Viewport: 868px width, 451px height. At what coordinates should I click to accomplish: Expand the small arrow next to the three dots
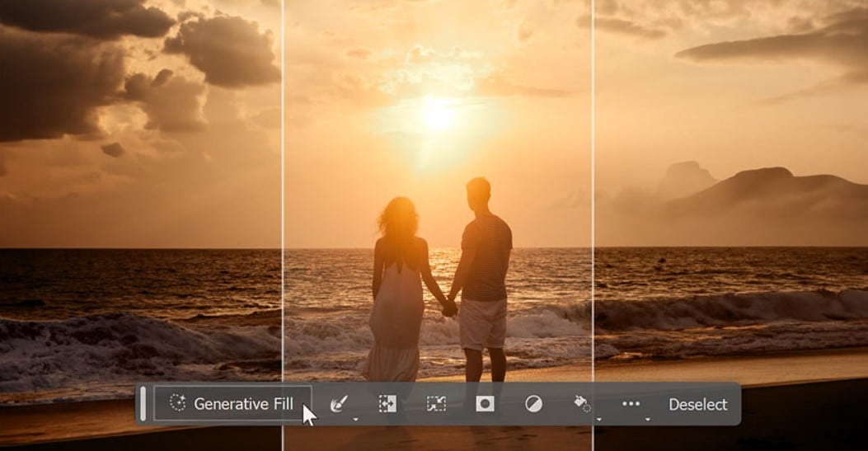[648, 420]
